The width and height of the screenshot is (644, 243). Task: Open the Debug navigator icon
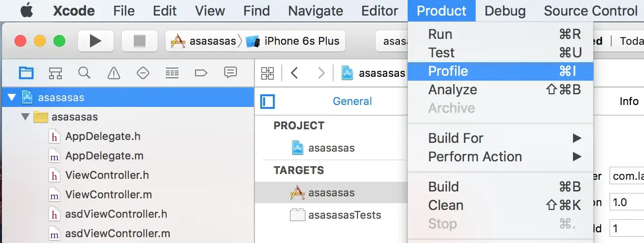click(x=172, y=73)
